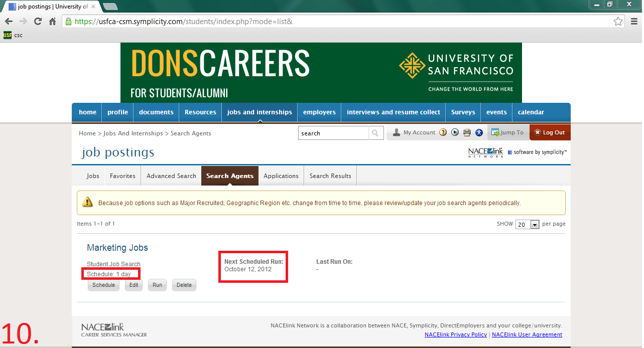Viewport: 644px width, 348px height.
Task: Click the 'October 12, 2012' date
Action: pyautogui.click(x=248, y=269)
